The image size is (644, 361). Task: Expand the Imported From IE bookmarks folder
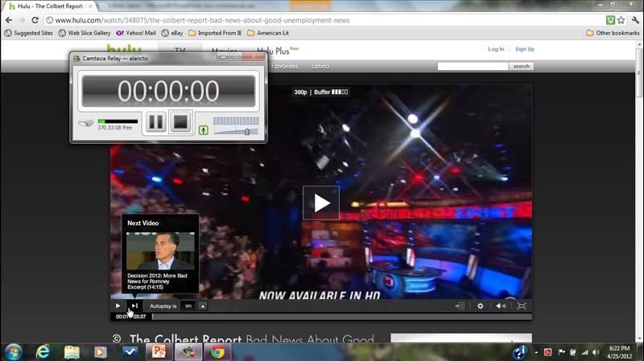(x=215, y=33)
